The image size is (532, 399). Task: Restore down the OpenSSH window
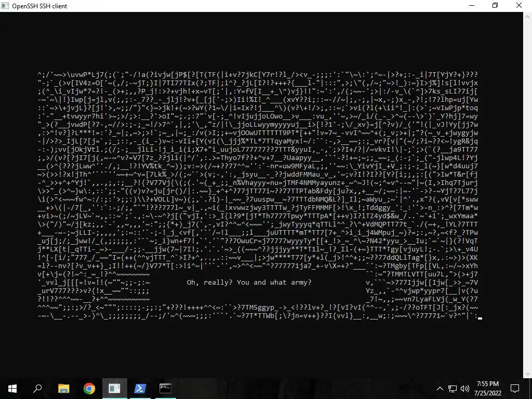tap(495, 6)
